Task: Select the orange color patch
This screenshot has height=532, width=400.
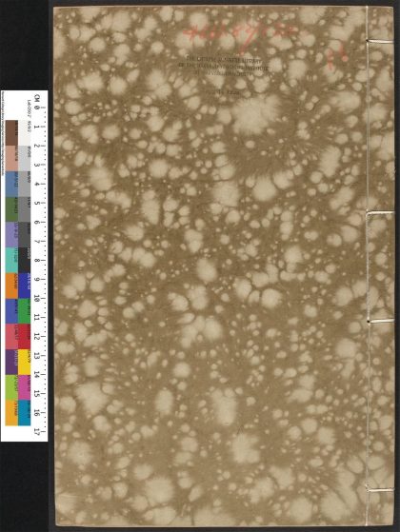Action: (x=11, y=286)
